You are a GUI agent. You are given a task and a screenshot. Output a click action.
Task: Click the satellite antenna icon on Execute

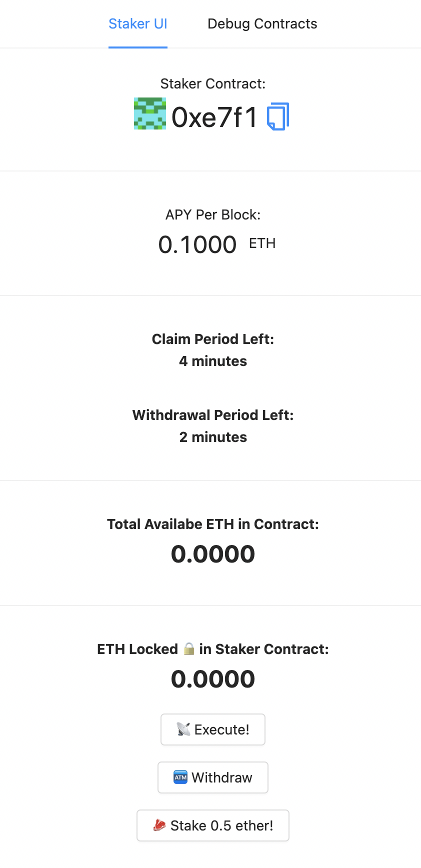[183, 729]
